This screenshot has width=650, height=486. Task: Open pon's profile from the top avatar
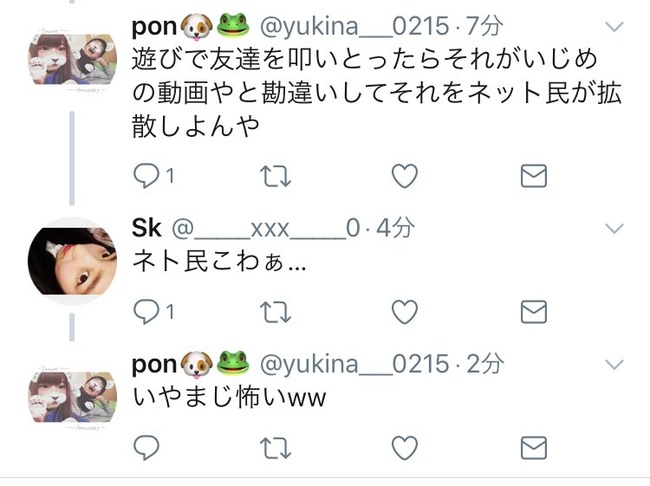72,59
